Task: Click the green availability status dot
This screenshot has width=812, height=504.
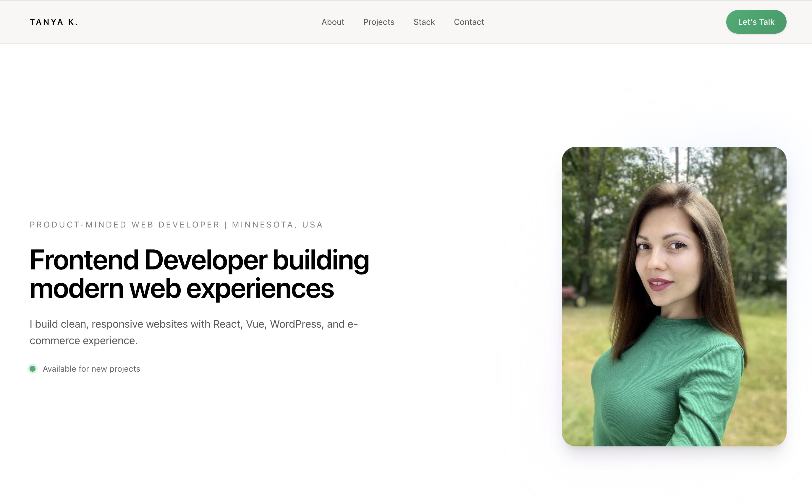Action: click(33, 369)
